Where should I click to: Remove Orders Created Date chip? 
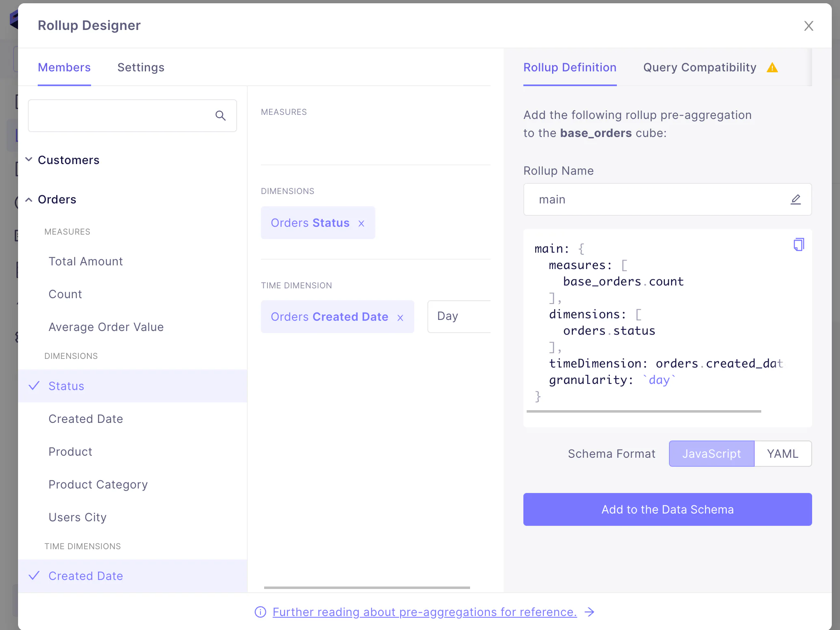[400, 318]
